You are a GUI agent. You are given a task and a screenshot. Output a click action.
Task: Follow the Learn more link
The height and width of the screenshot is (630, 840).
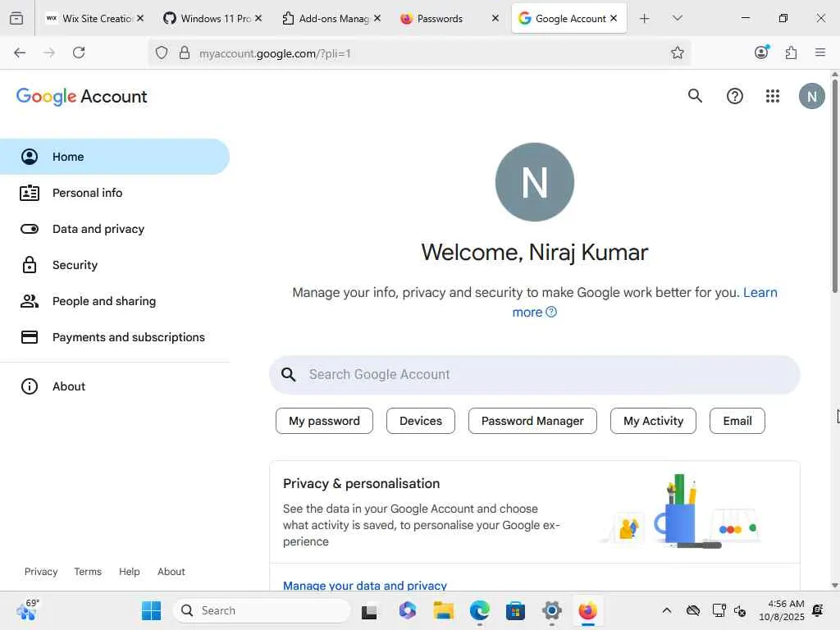[x=760, y=293]
